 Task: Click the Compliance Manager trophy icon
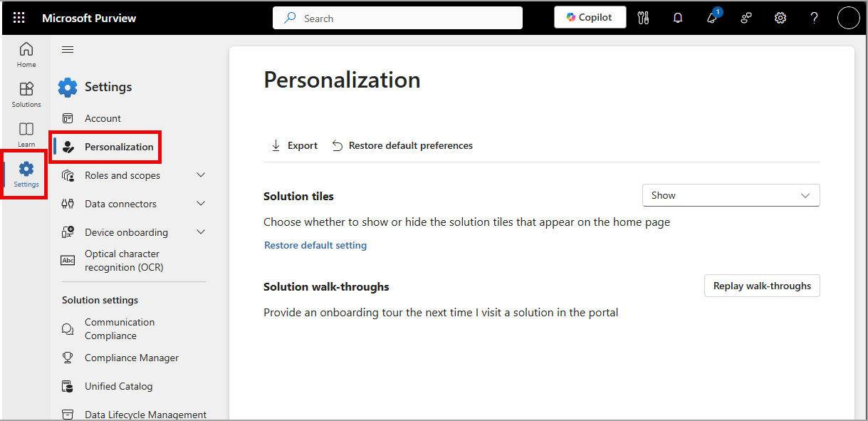68,358
